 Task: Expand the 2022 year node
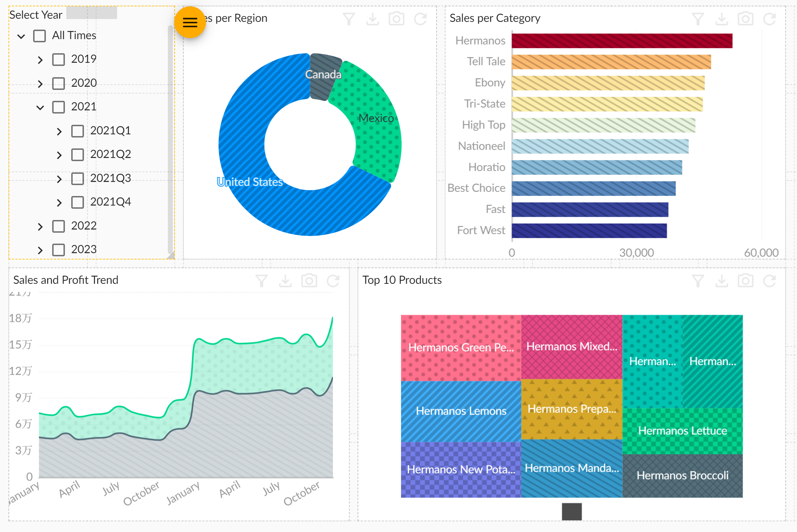click(40, 226)
